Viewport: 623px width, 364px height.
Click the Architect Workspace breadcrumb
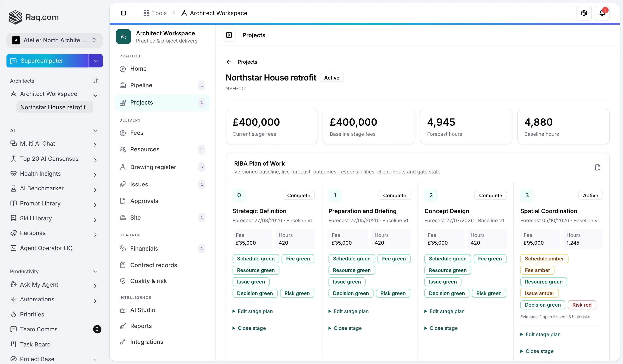(x=214, y=13)
